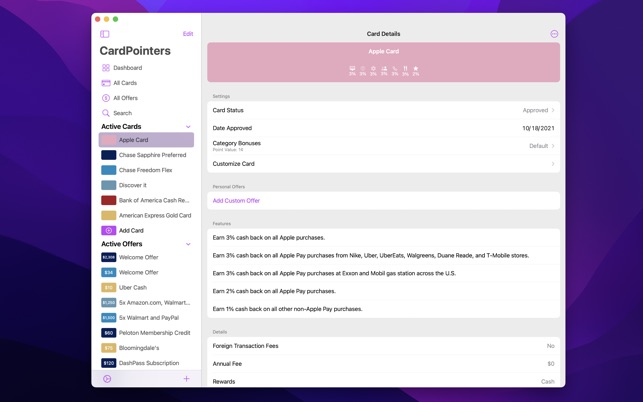This screenshot has height=402, width=643.
Task: Click the $75 Bloomingdale's offer badge
Action: coord(109,348)
